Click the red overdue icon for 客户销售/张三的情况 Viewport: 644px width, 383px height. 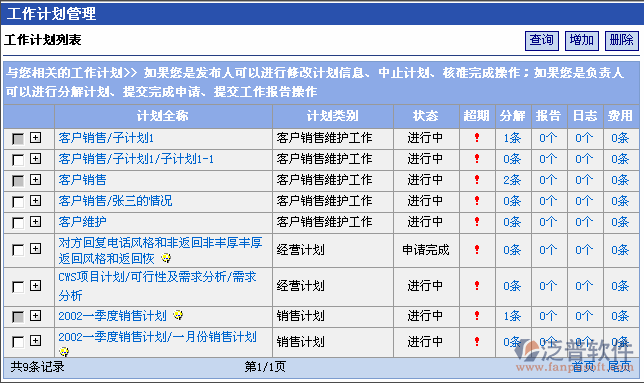point(477,200)
